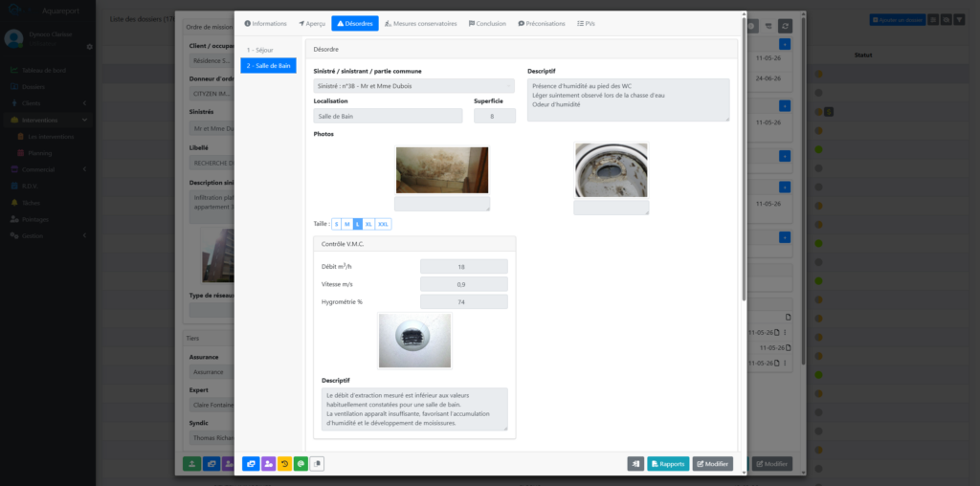Click the green upload icon in the background footer
Image resolution: width=980 pixels, height=486 pixels.
(x=191, y=463)
